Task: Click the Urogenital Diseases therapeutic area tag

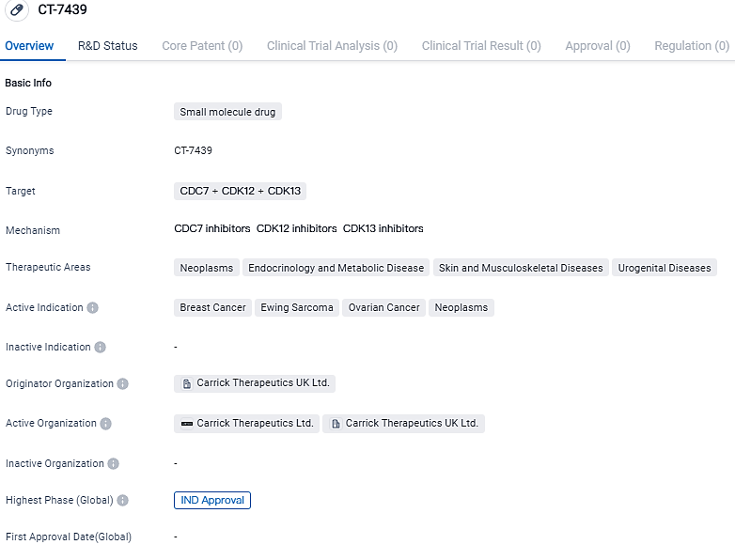Action: coord(664,268)
